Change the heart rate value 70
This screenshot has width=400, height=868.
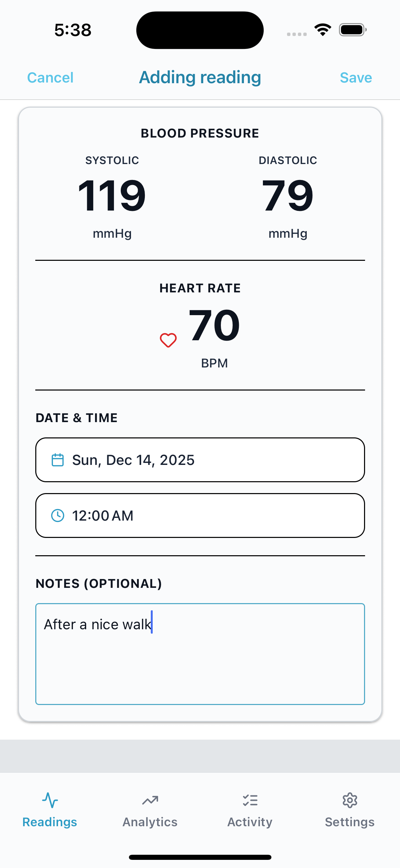pos(214,325)
